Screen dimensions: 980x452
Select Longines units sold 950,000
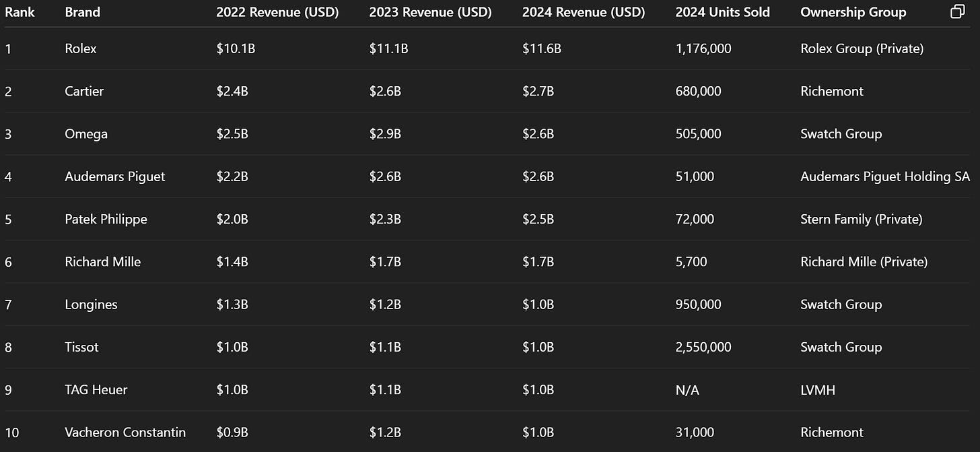(x=698, y=304)
